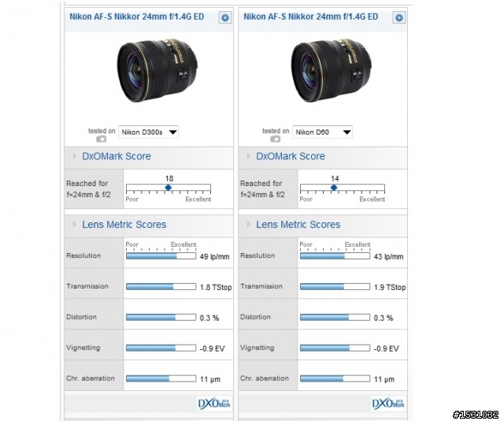The width and height of the screenshot is (504, 421).
Task: Click the right Transmission 1.9 TStop bar
Action: click(335, 286)
